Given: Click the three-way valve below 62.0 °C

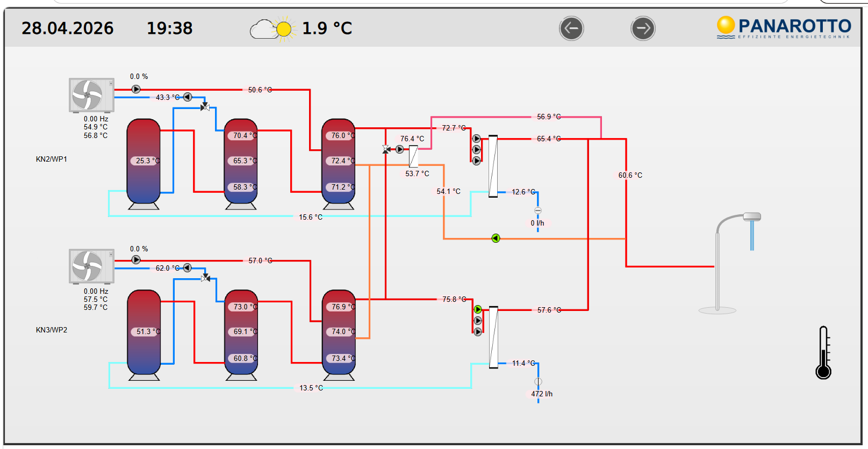Looking at the screenshot, I should 205,277.
